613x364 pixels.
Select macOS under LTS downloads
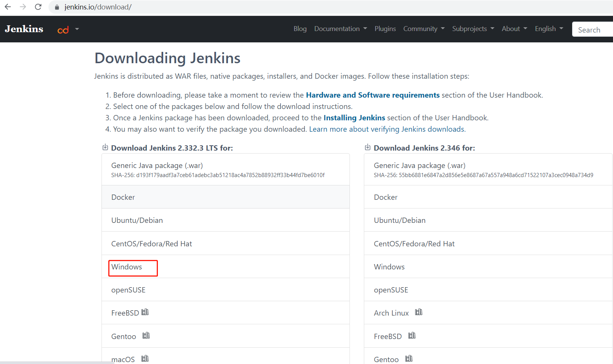[x=226, y=356]
